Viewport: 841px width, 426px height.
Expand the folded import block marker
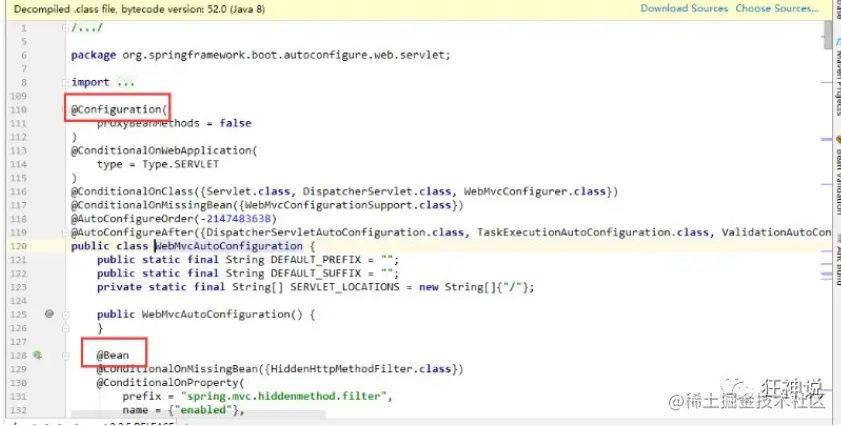[x=65, y=83]
